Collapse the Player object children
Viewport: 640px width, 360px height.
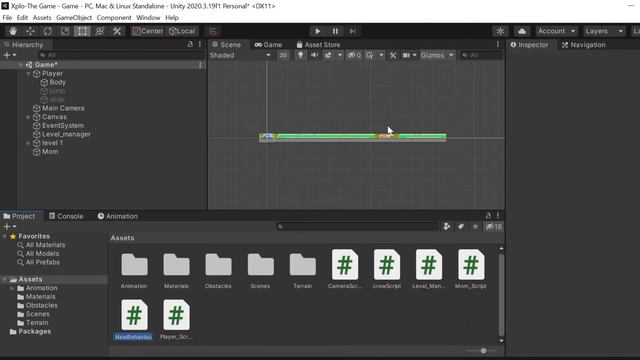click(28, 73)
